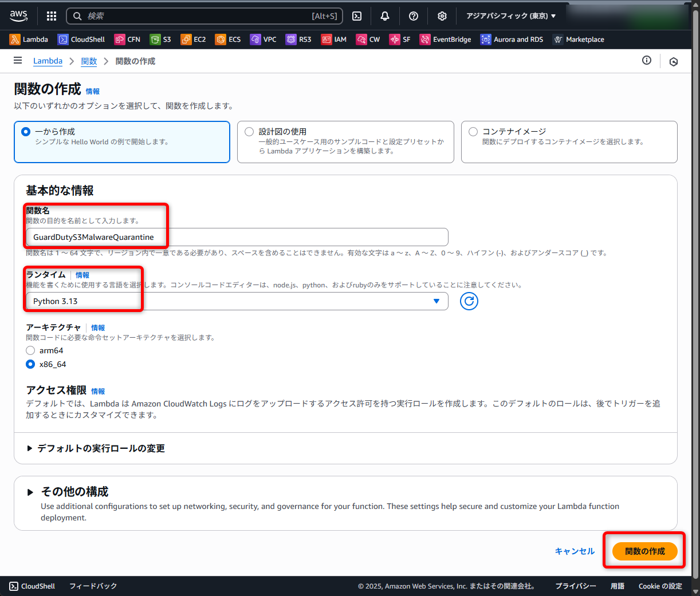Open the hexagon tools icon at right

[674, 61]
